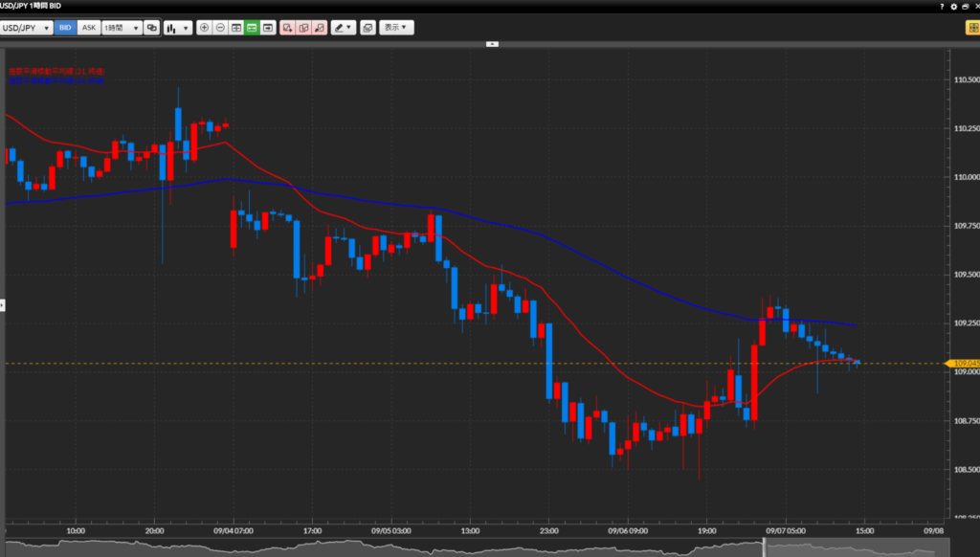Viewport: 980px width, 557px height.
Task: Click the middle pink order tool icon
Action: click(303, 28)
